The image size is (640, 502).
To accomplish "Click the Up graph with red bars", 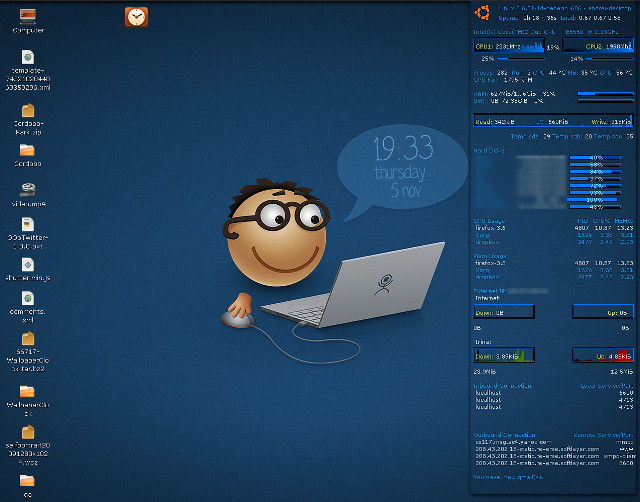I will click(x=602, y=355).
